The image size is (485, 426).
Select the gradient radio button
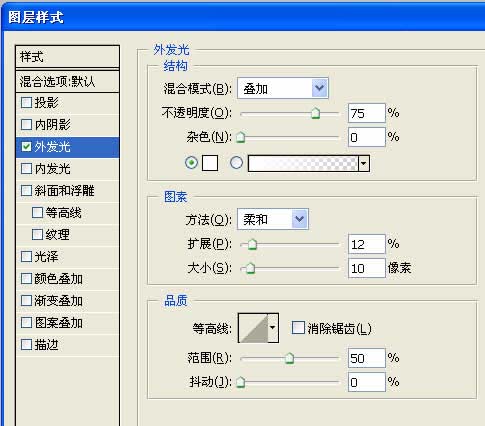pos(236,163)
